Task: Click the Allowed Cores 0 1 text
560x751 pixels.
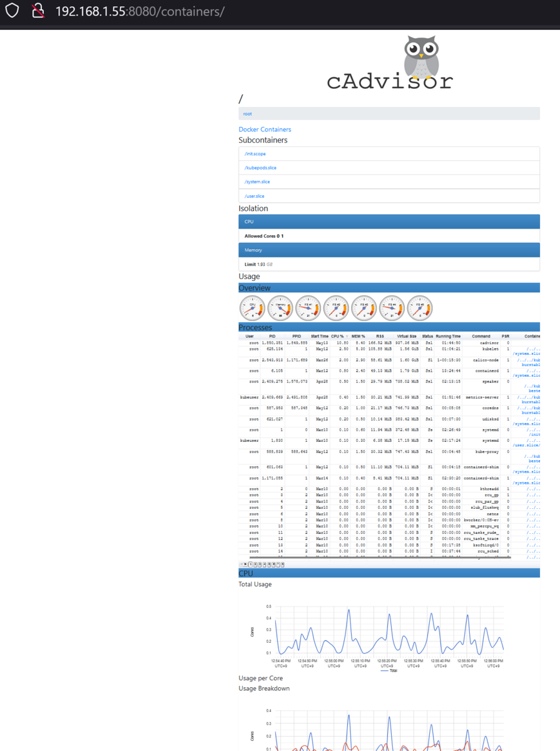Action: tap(264, 236)
